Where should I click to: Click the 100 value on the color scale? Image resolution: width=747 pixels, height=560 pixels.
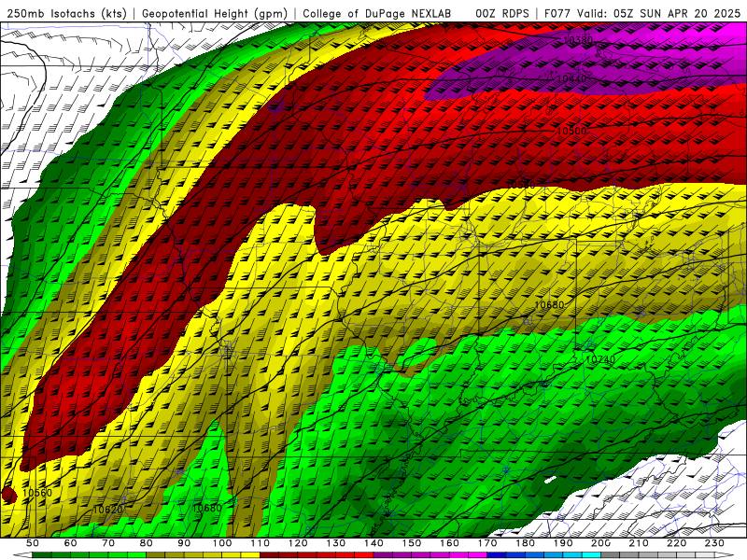[x=222, y=543]
